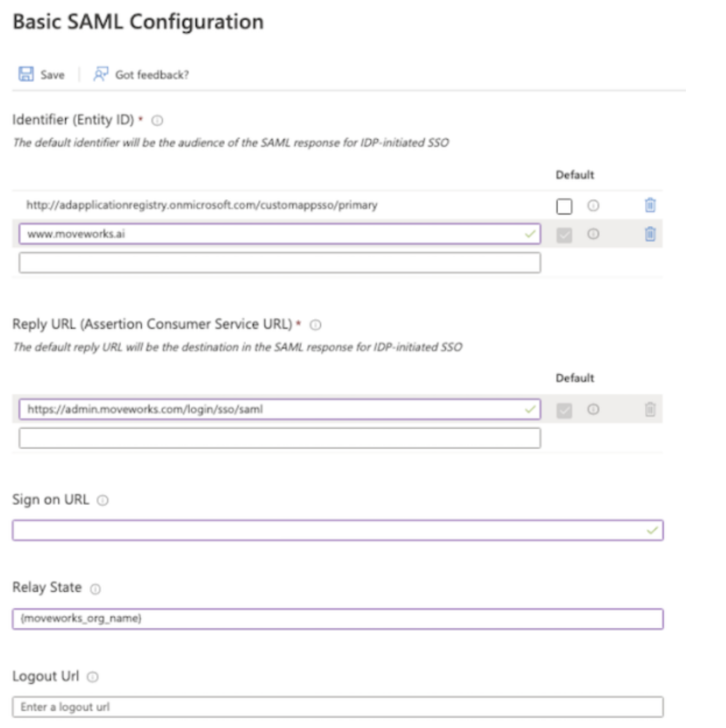This screenshot has height=728, width=726.
Task: Delete the adapplicationregistry identifier with trash icon
Action: pos(650,205)
